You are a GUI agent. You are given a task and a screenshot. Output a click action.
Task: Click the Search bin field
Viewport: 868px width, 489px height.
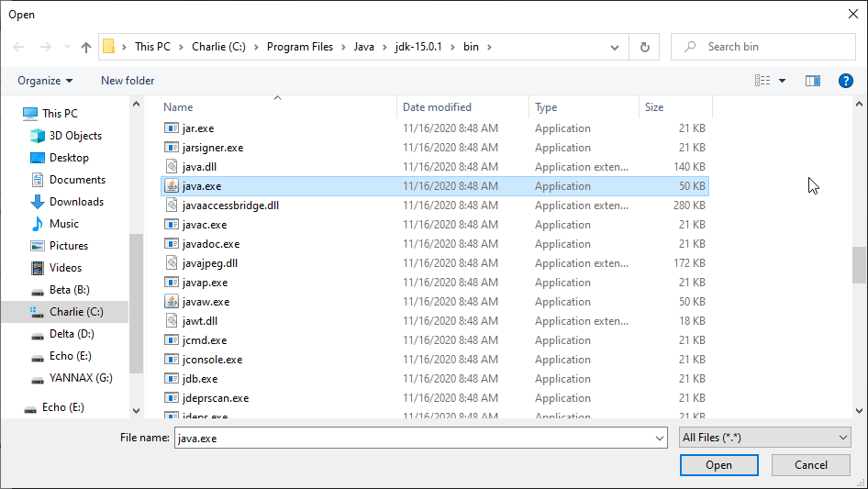coord(762,47)
